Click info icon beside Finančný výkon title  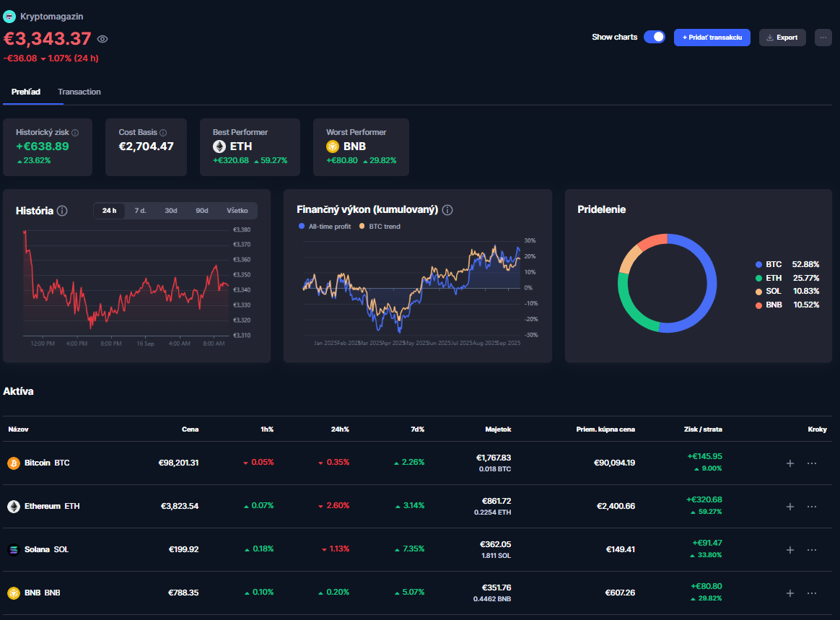tap(447, 210)
